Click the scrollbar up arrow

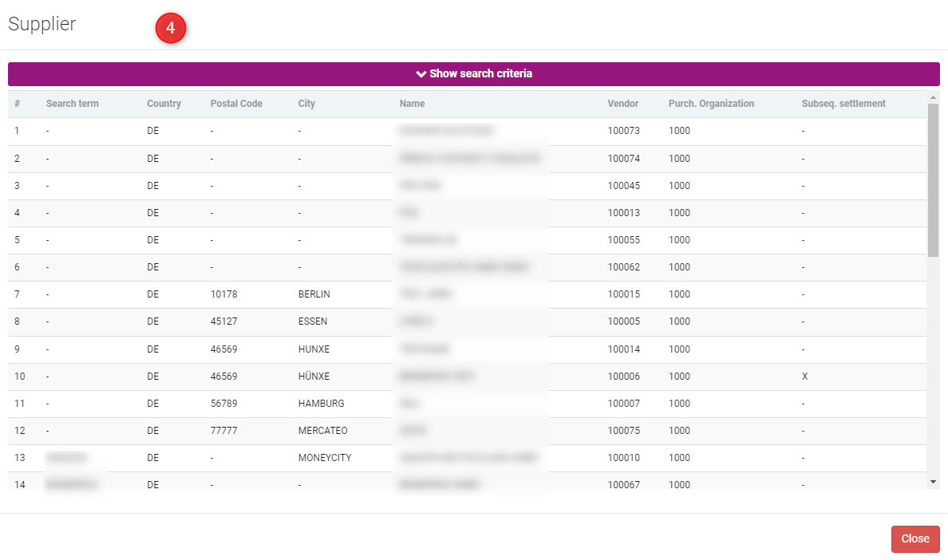tap(933, 97)
